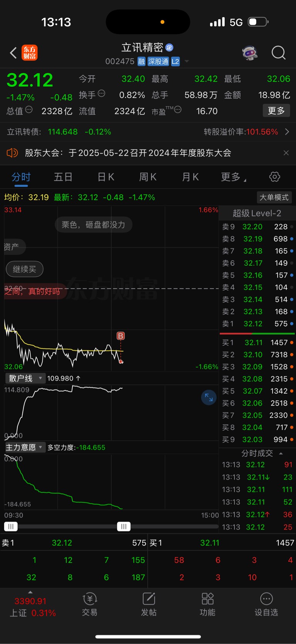Tap the left timeline slider handle
The width and height of the screenshot is (296, 644).
click(x=11, y=526)
